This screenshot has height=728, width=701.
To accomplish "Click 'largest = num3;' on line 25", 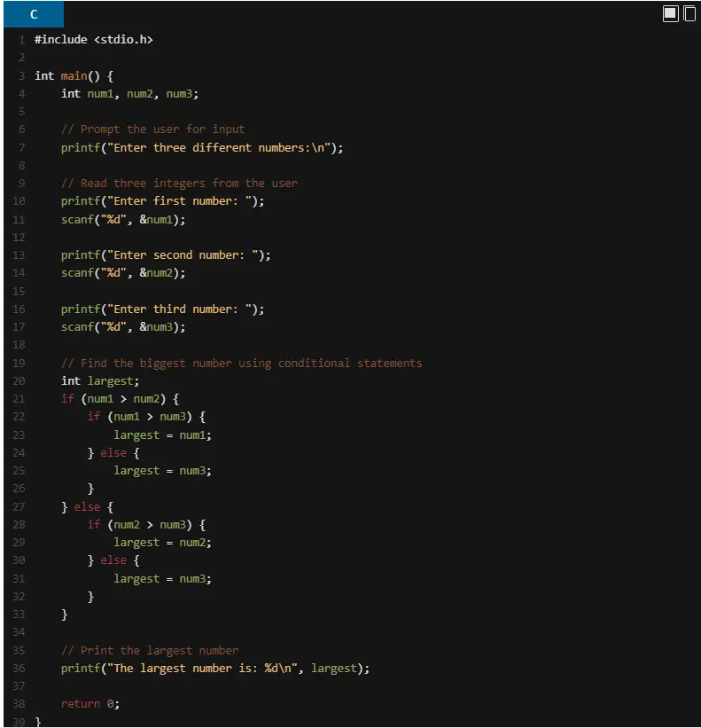I will 162,471.
